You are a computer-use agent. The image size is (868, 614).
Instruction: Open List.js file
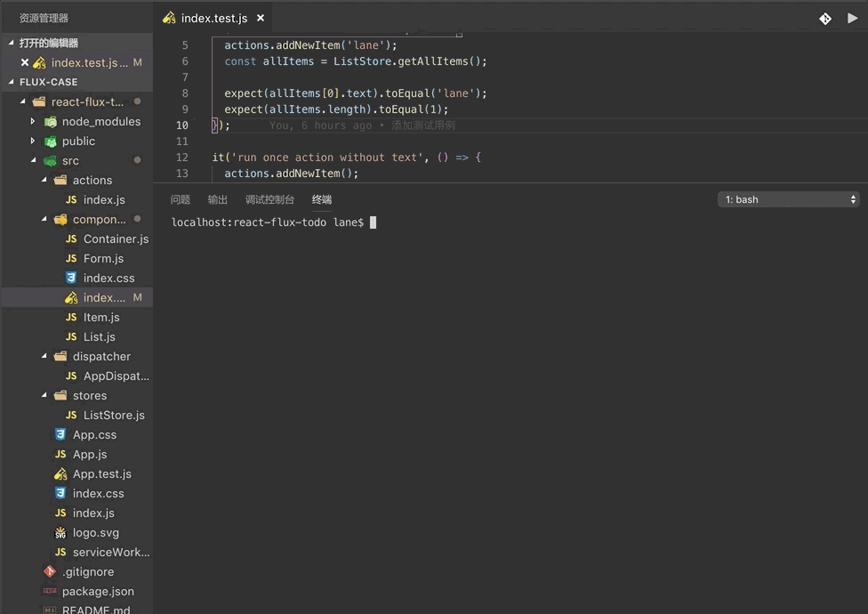click(x=99, y=336)
